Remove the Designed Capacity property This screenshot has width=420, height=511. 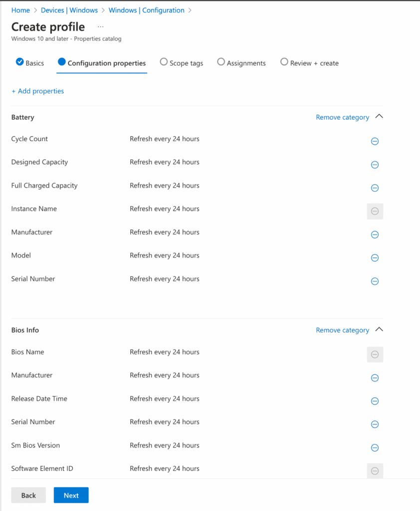[375, 165]
